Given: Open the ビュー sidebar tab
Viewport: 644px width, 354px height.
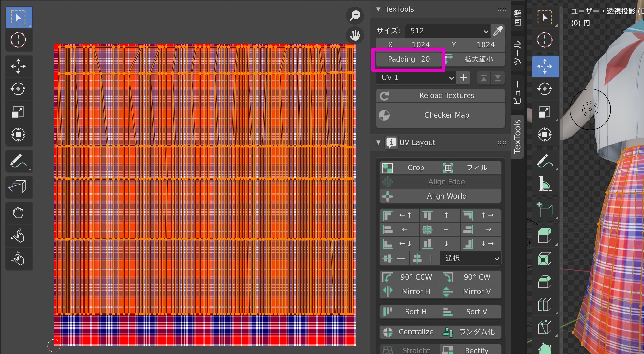Looking at the screenshot, I should click(517, 93).
